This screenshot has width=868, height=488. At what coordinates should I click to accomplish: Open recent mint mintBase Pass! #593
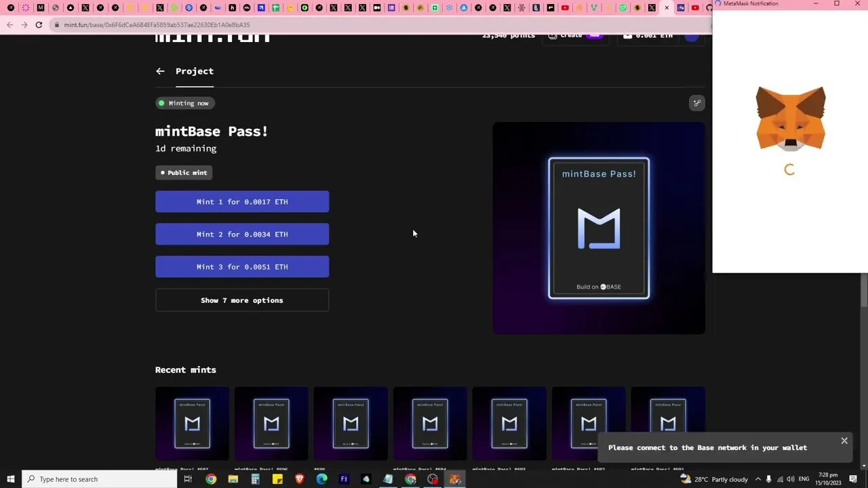click(509, 424)
